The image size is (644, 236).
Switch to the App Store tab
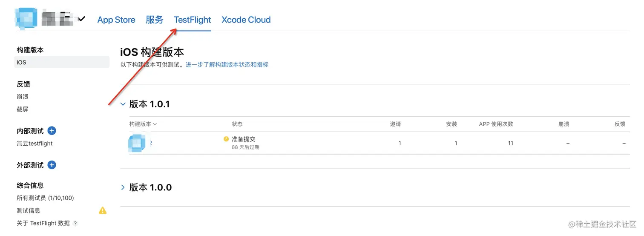(116, 20)
